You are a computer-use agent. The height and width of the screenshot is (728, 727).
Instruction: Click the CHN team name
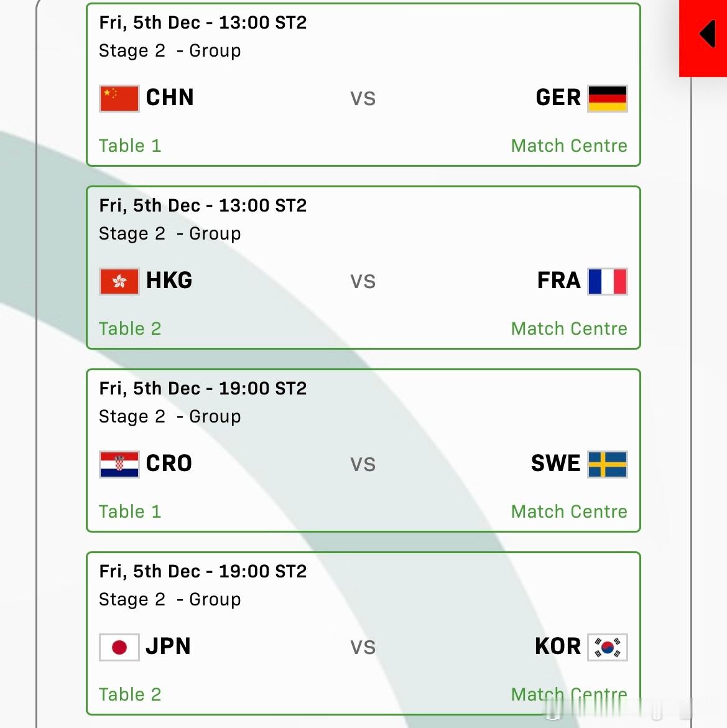coord(169,98)
